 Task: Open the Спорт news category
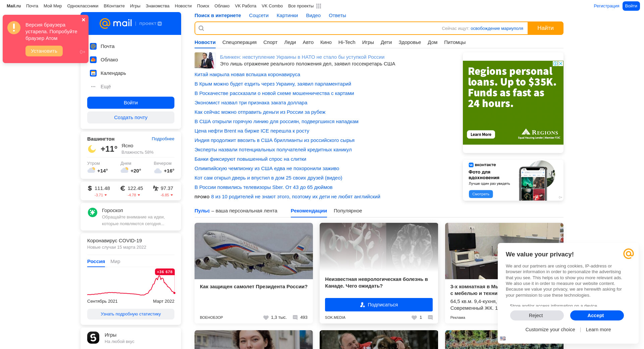tap(270, 42)
